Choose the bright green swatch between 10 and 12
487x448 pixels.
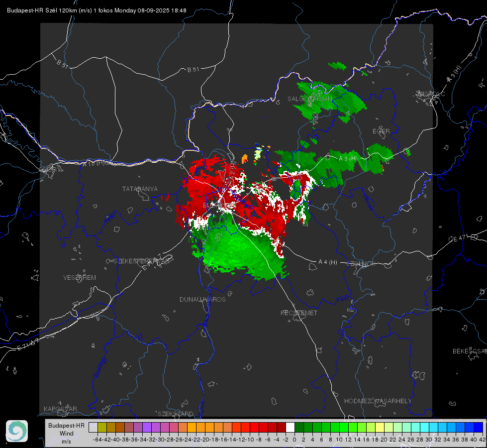click(344, 427)
